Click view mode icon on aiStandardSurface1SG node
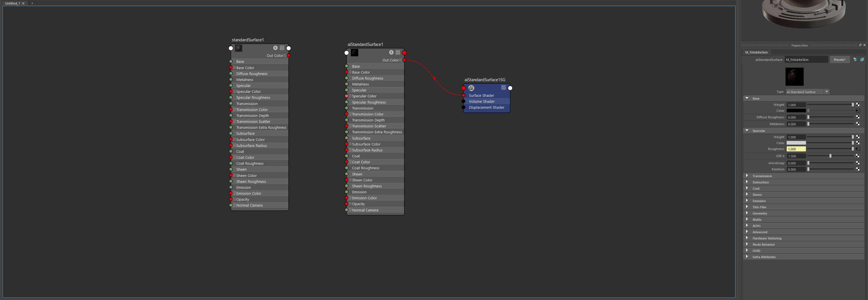 coord(503,87)
